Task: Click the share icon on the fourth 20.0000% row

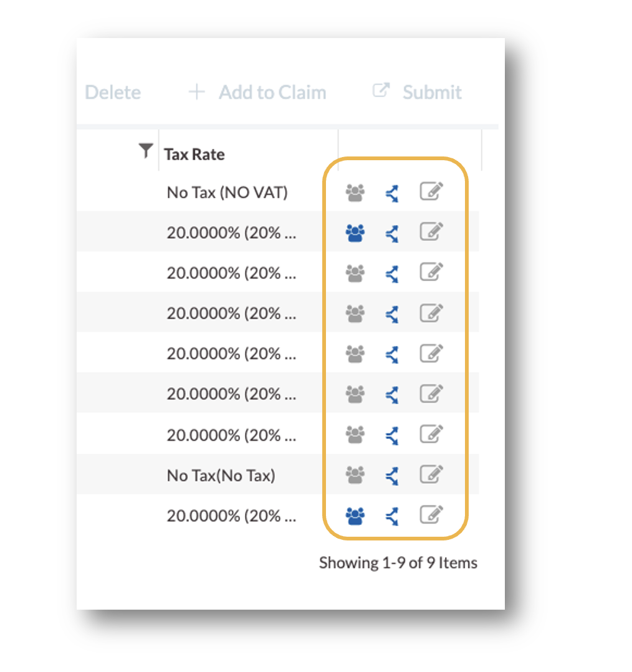Action: (391, 353)
